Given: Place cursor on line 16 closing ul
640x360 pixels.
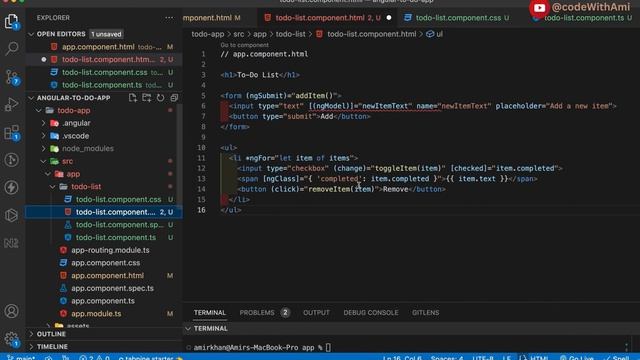Looking at the screenshot, I should click(231, 210).
